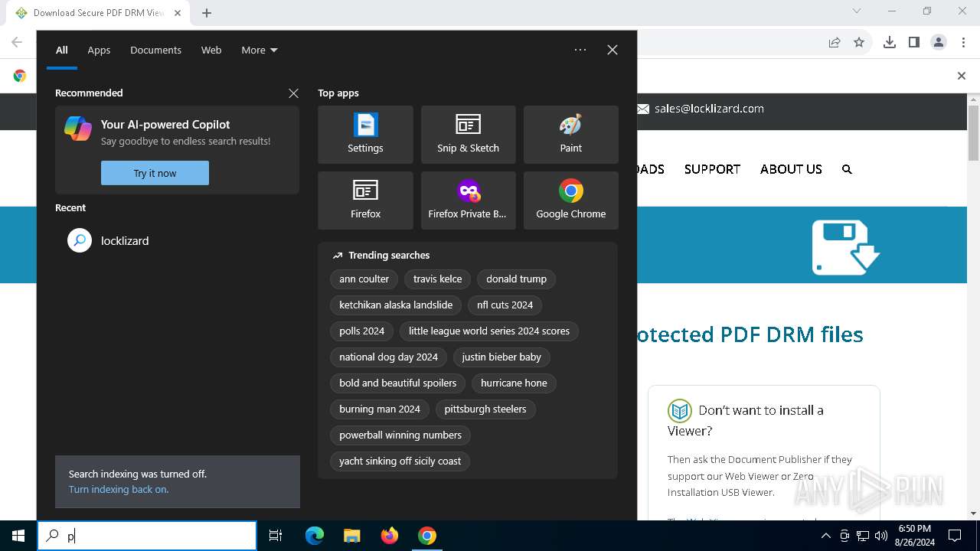Open File Explorer from taskbar

tap(351, 536)
